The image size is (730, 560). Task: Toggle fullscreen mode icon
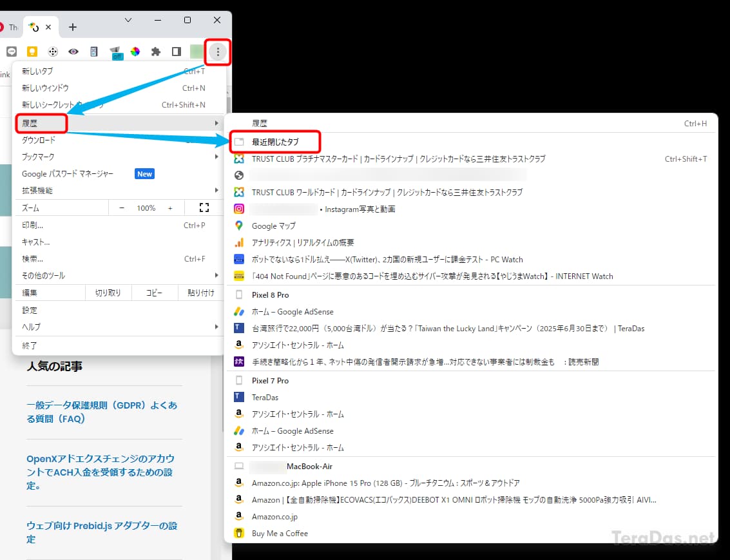pos(204,208)
